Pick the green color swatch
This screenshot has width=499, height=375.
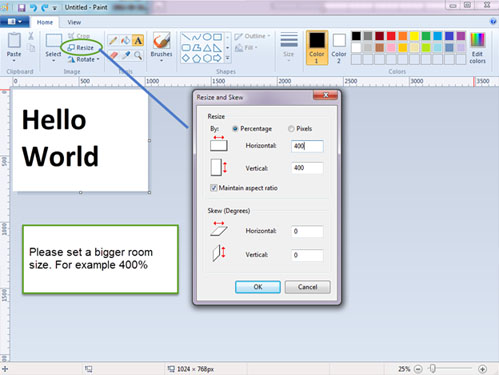click(426, 36)
